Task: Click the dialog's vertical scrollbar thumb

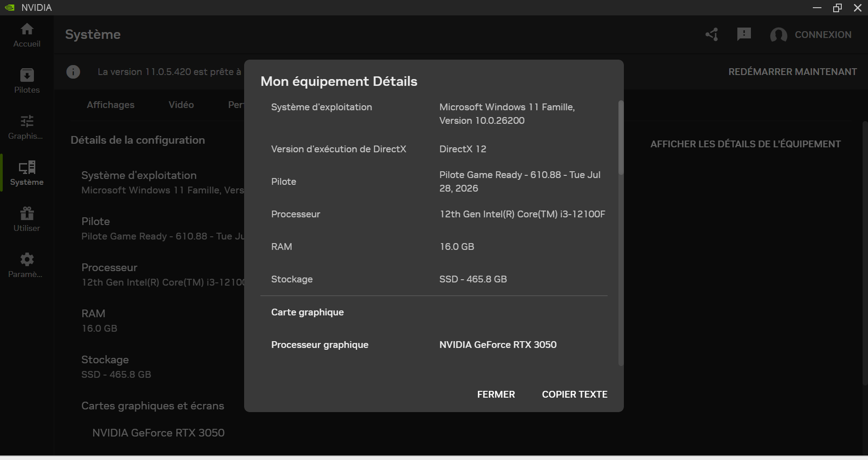Action: point(621,137)
